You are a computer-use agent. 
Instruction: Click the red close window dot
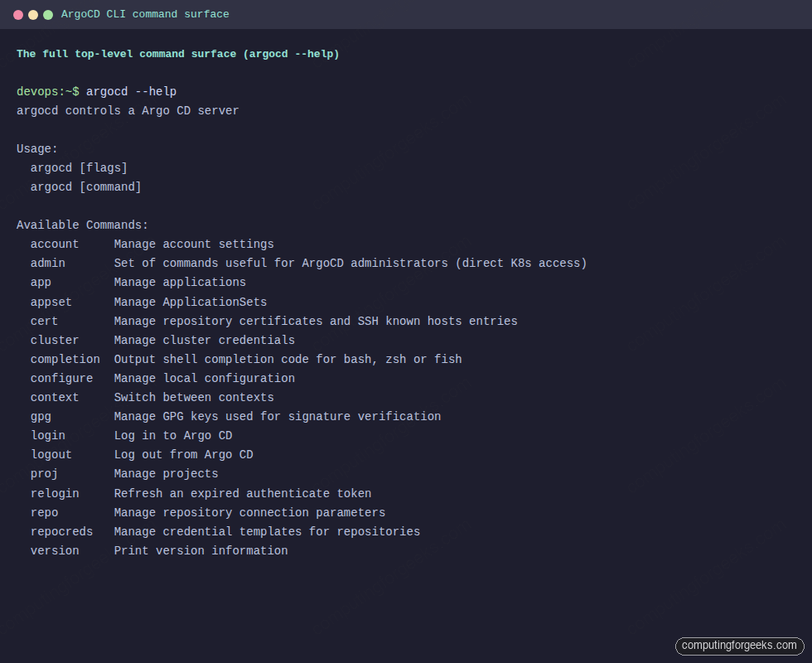(x=18, y=15)
